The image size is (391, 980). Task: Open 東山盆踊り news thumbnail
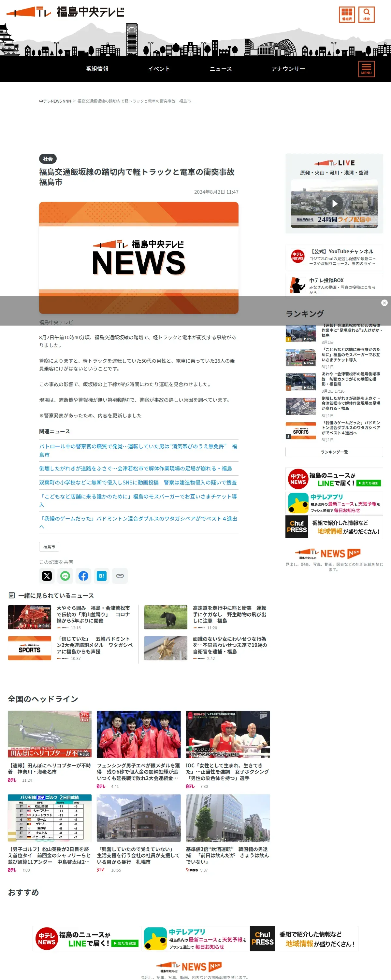[30, 617]
